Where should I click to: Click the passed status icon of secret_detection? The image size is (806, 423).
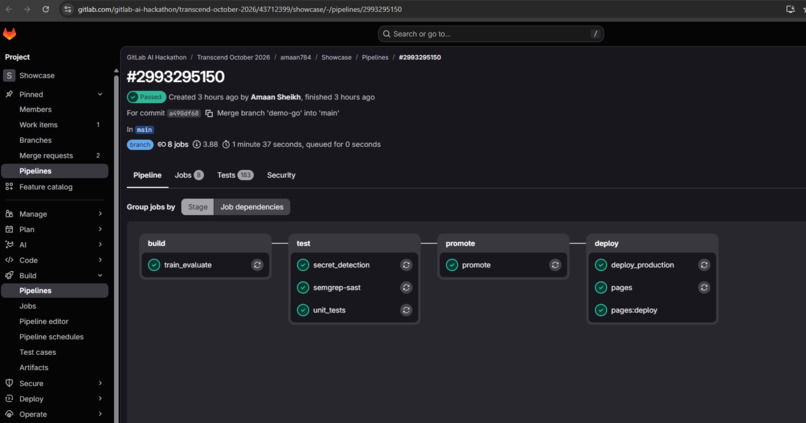click(x=303, y=265)
